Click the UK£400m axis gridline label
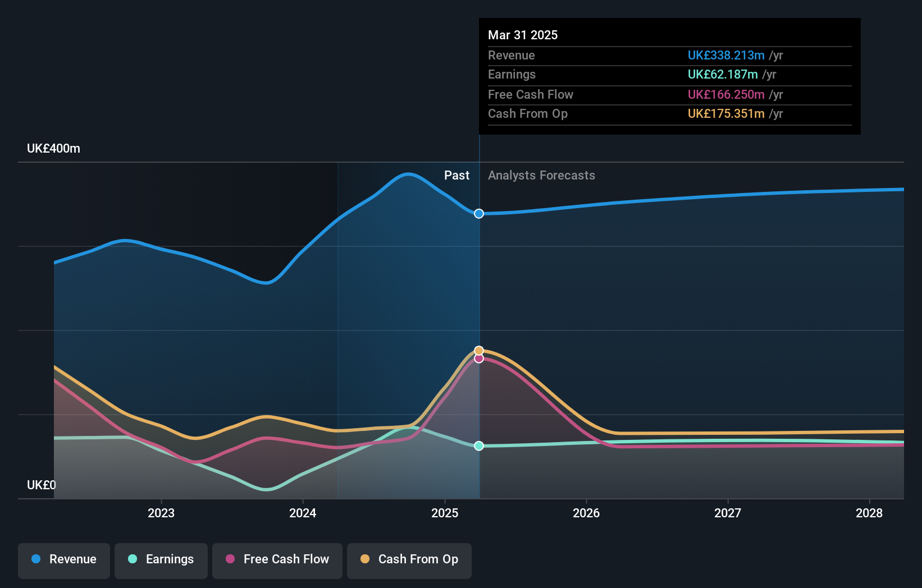Image resolution: width=922 pixels, height=588 pixels. click(52, 149)
